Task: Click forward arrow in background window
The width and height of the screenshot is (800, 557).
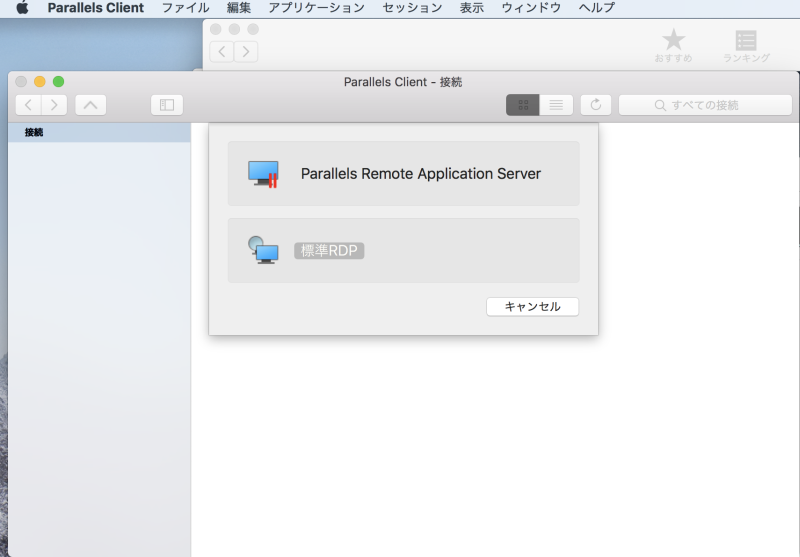Action: [246, 52]
